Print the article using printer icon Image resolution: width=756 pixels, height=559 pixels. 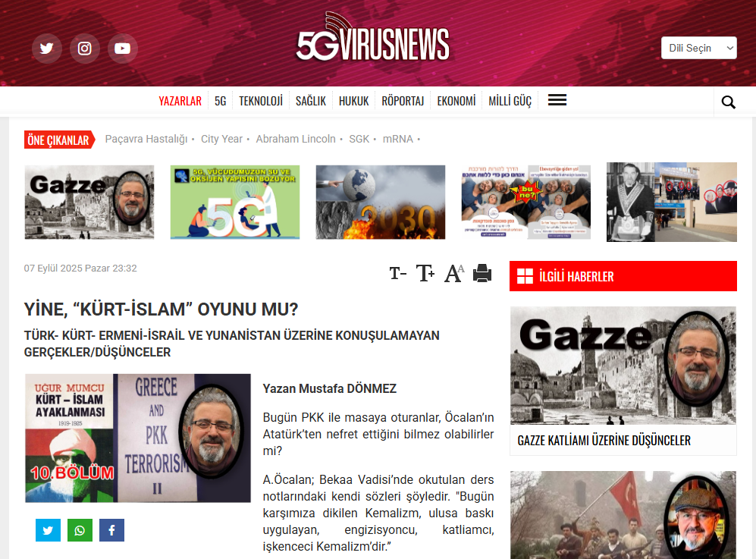click(482, 273)
